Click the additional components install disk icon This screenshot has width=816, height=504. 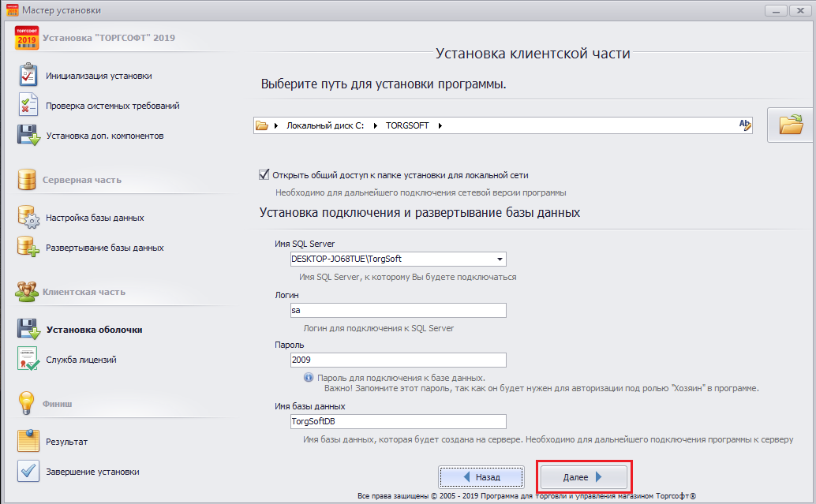click(x=28, y=136)
